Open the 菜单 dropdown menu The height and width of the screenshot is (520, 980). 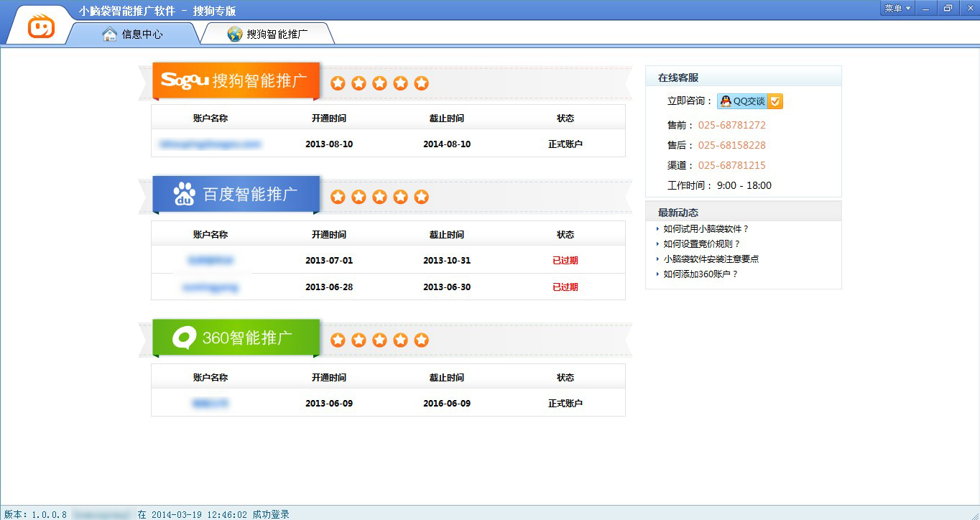[897, 8]
